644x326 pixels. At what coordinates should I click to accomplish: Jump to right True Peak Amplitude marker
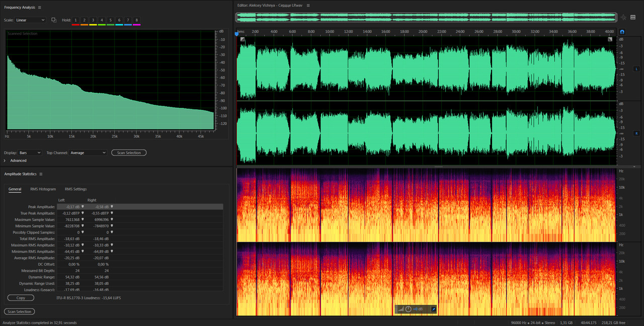[x=112, y=213]
